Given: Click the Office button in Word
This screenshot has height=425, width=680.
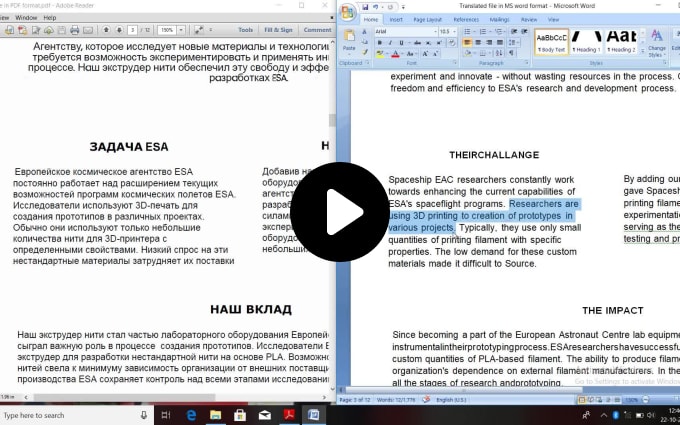Looking at the screenshot, I should (347, 12).
